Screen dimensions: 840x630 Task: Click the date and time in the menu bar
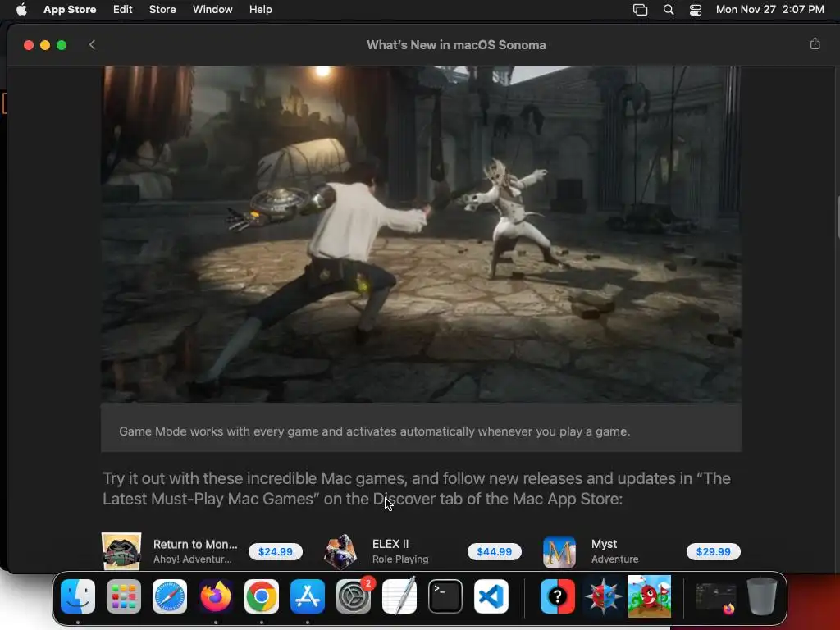[769, 9]
